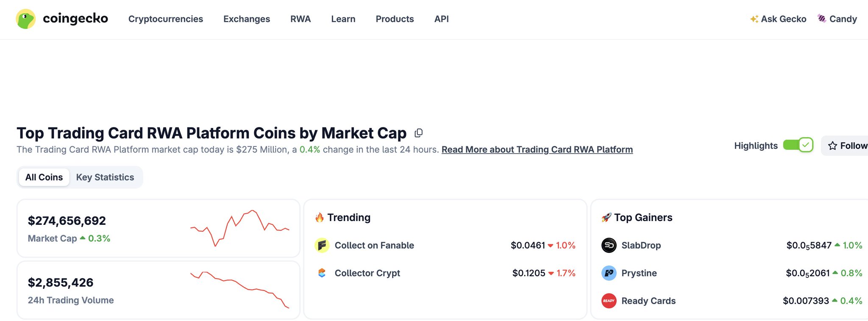Open the Exchanges navigation menu
This screenshot has width=868, height=321.
click(x=247, y=19)
